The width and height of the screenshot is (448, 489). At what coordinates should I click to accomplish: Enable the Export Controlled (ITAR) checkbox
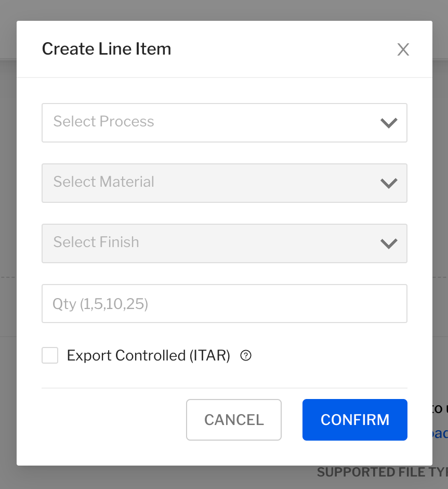point(50,356)
